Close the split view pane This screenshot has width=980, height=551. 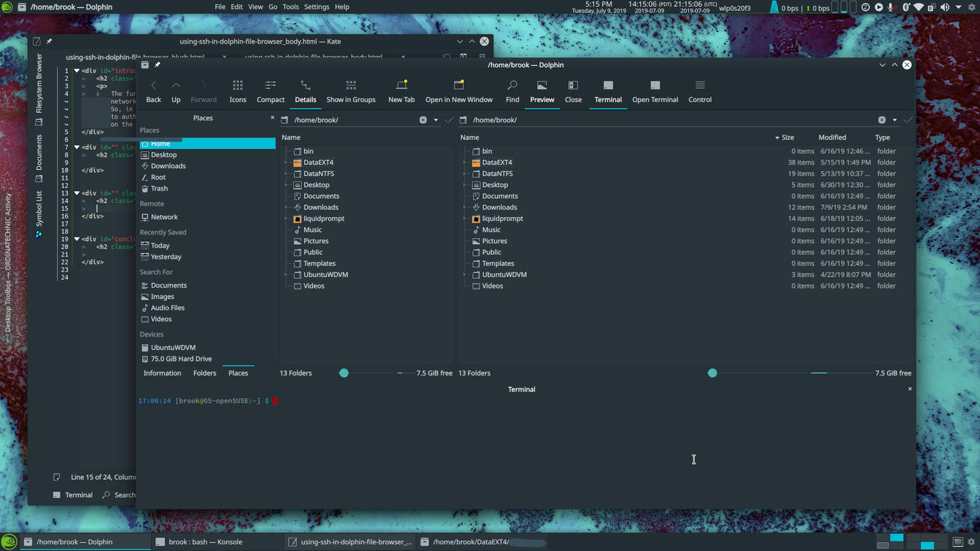(573, 90)
